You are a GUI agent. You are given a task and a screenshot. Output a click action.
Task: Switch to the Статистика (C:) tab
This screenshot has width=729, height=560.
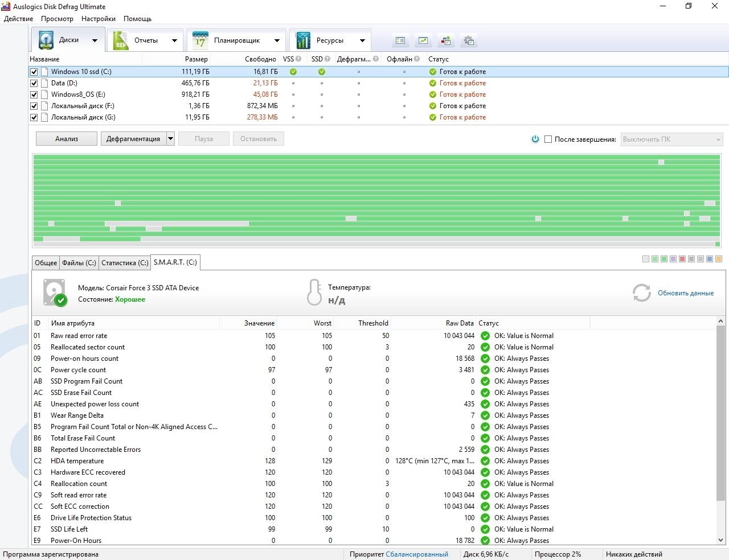click(x=125, y=262)
